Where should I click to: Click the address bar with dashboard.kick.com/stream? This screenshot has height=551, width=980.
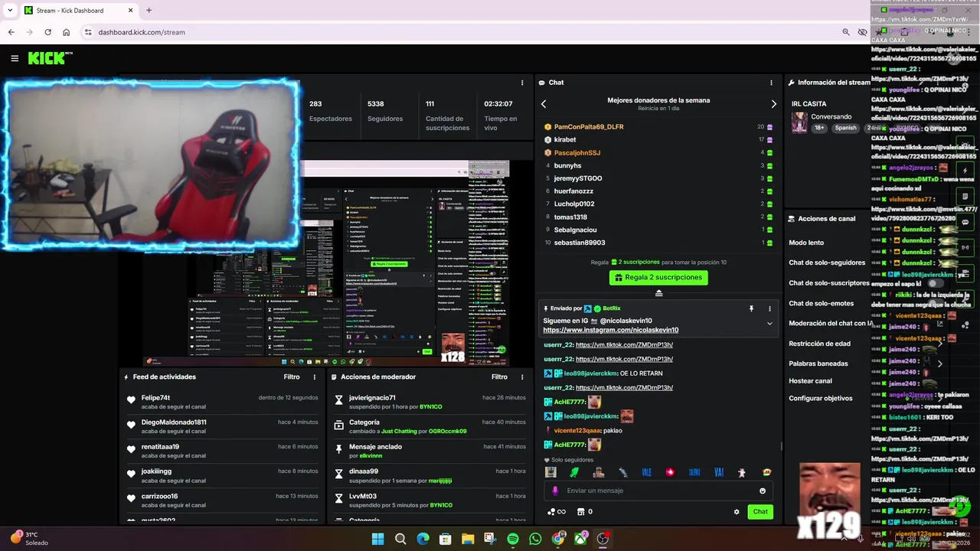[459, 32]
